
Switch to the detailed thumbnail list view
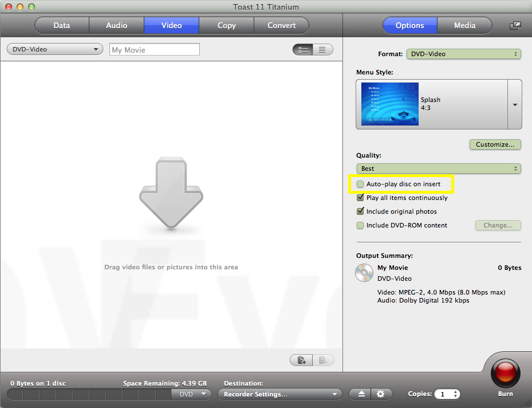tap(302, 50)
